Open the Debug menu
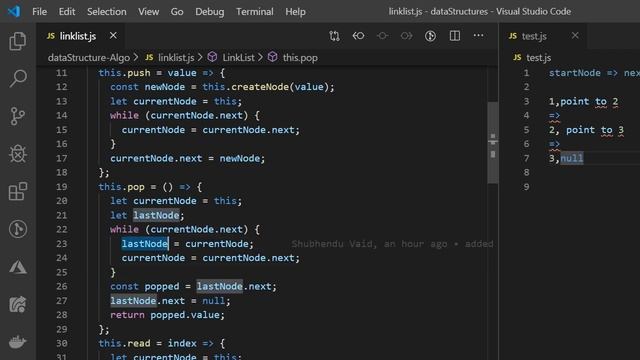 point(209,11)
